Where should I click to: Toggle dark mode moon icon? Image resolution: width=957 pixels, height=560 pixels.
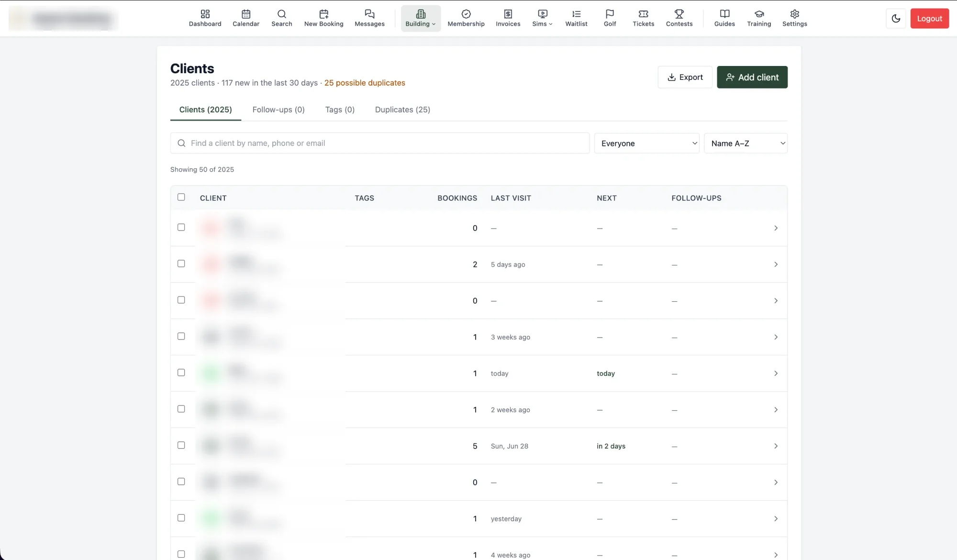(x=896, y=19)
